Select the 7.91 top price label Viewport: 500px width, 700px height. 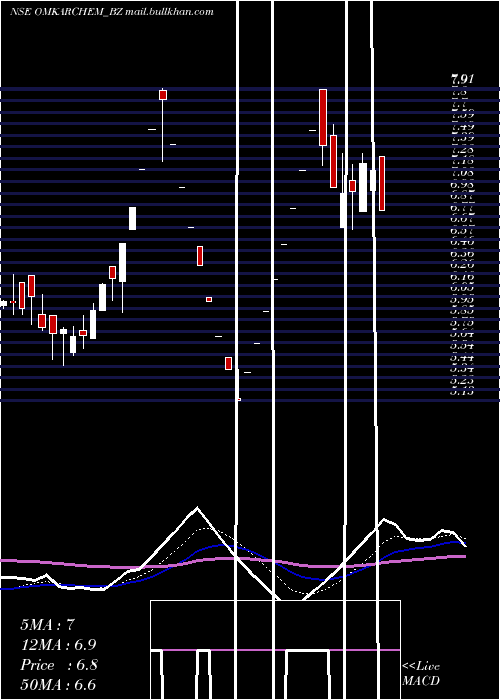(x=462, y=80)
